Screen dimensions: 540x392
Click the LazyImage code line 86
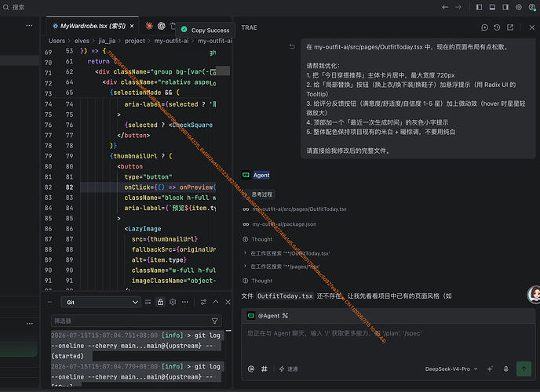143,229
